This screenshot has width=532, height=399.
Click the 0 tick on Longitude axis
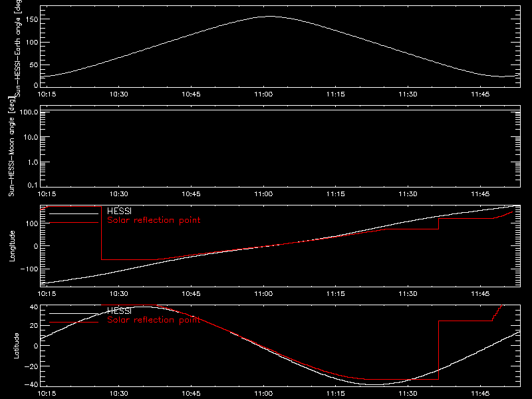37,246
